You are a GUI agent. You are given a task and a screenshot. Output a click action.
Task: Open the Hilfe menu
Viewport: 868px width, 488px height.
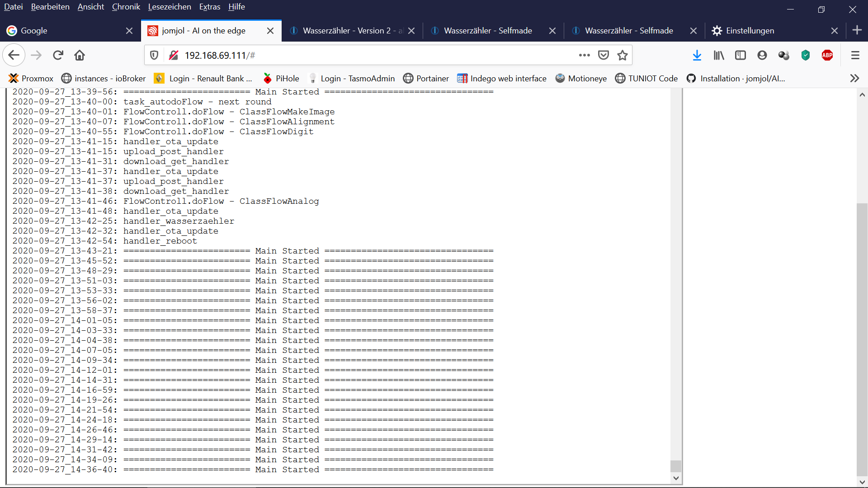click(236, 7)
